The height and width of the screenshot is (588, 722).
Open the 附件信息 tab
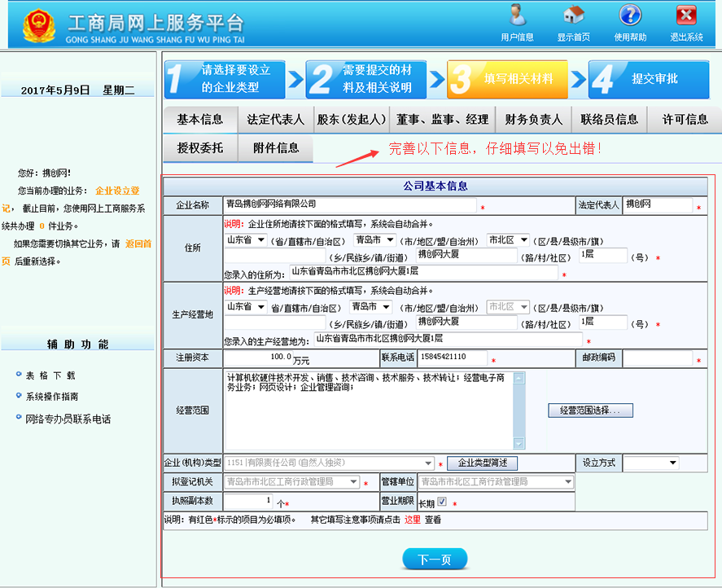[275, 148]
